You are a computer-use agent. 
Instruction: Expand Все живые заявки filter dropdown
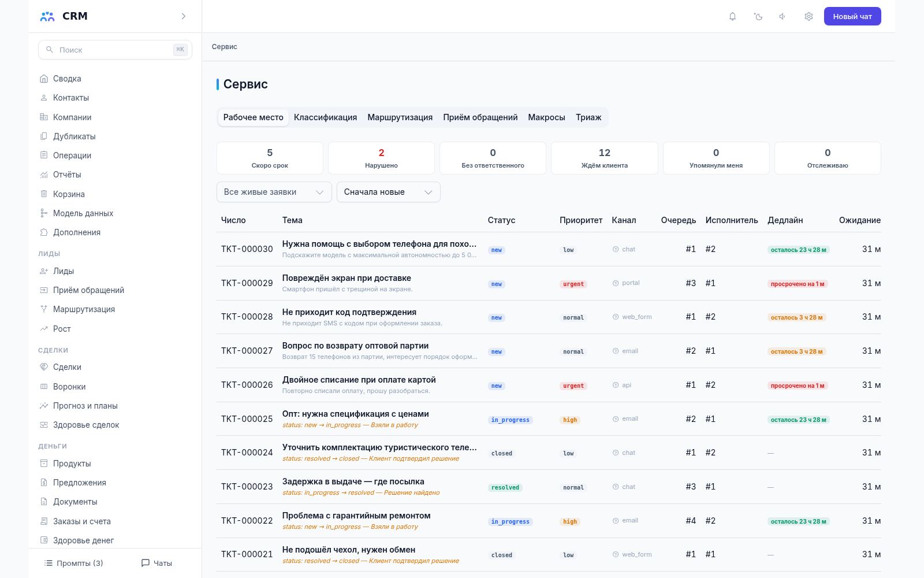274,192
